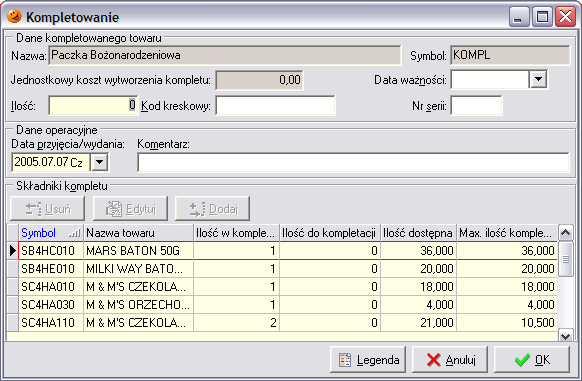This screenshot has height=381, width=582.
Task: Click the Dodaj (add) button
Action: 212,209
